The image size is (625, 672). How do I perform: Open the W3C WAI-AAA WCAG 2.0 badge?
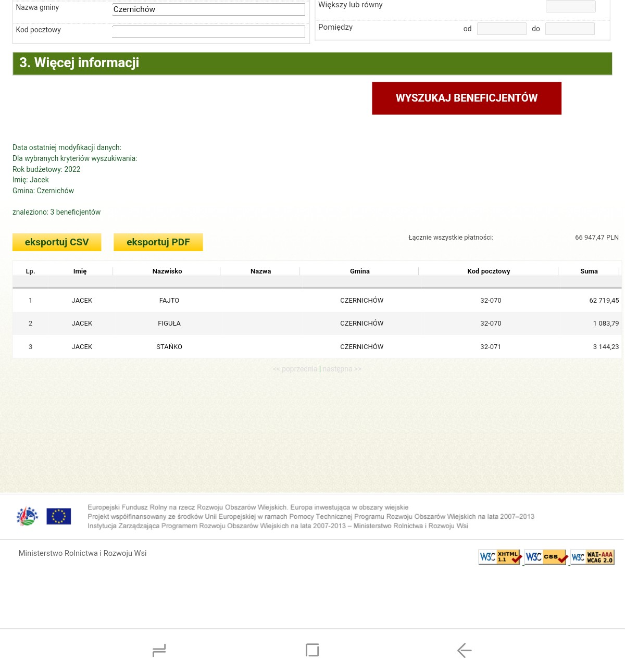(592, 557)
